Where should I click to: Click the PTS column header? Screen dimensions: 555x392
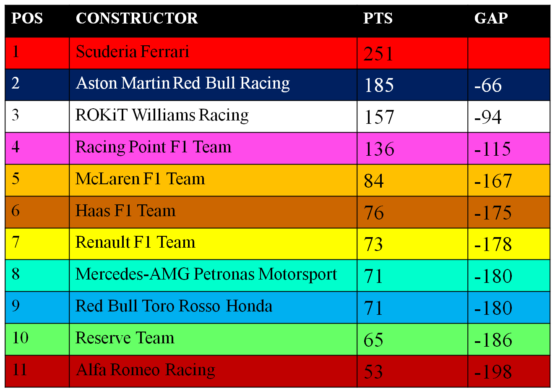tap(378, 18)
